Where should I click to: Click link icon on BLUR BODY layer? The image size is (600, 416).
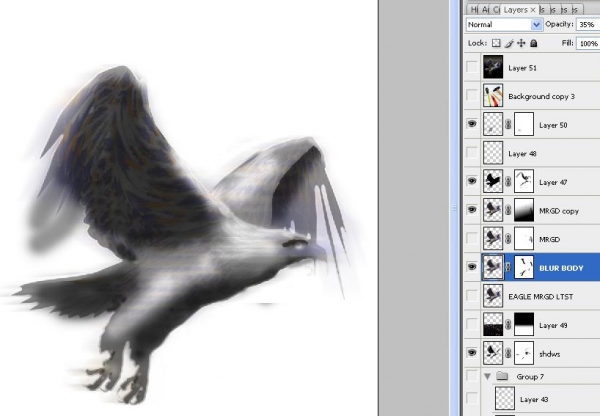click(508, 268)
